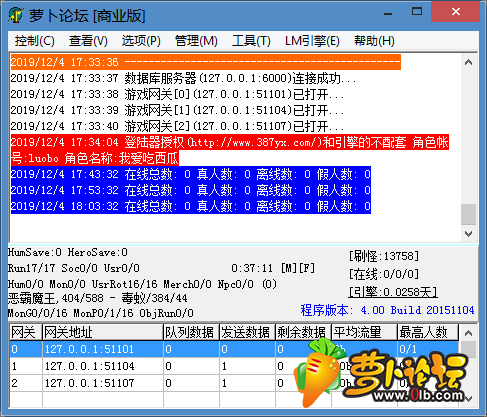Click the 发送数据 column header
Image resolution: width=487 pixels, height=417 pixels.
click(247, 332)
